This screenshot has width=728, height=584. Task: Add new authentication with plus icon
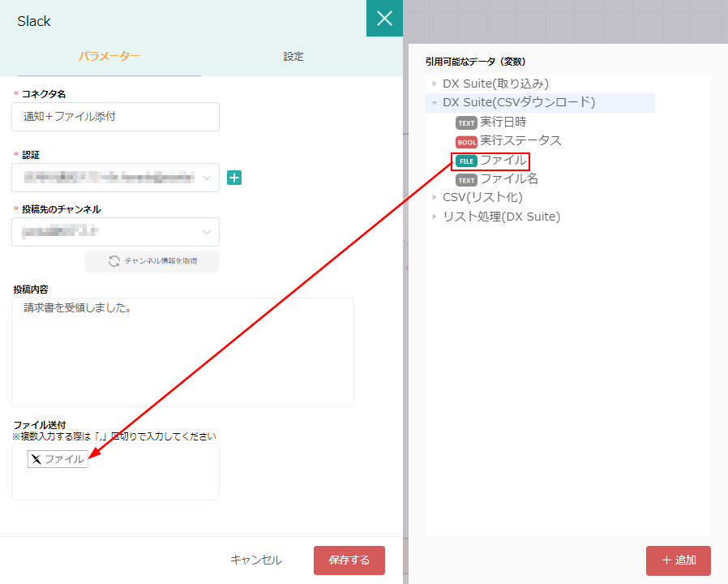pyautogui.click(x=234, y=178)
